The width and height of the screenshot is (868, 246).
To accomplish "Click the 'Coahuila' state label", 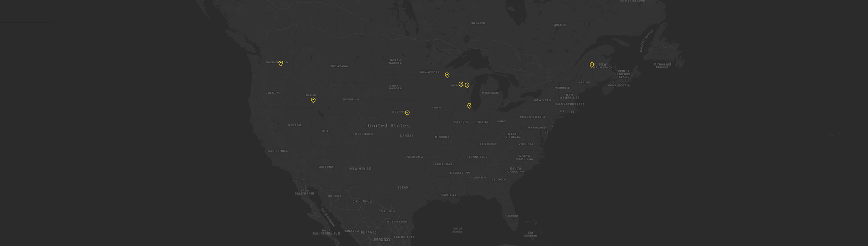I will pos(387,211).
